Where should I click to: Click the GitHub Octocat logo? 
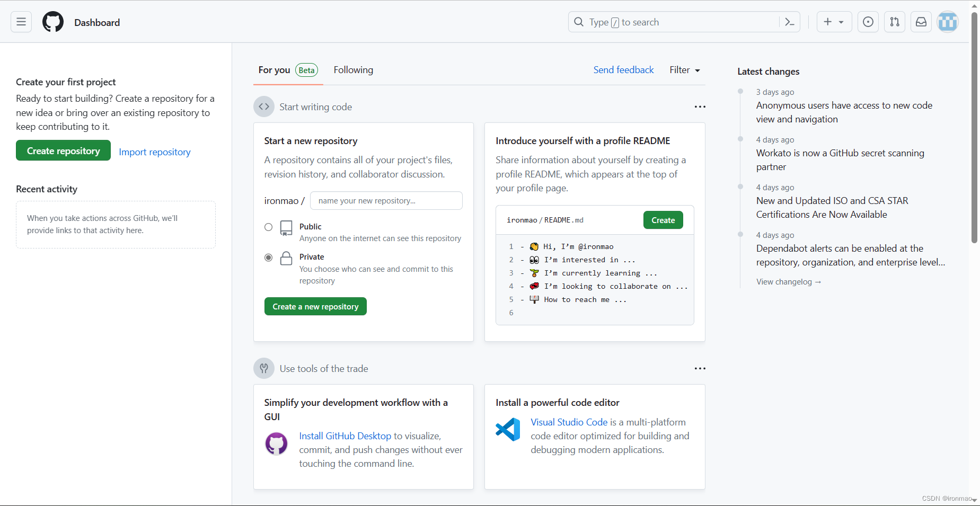[x=53, y=22]
